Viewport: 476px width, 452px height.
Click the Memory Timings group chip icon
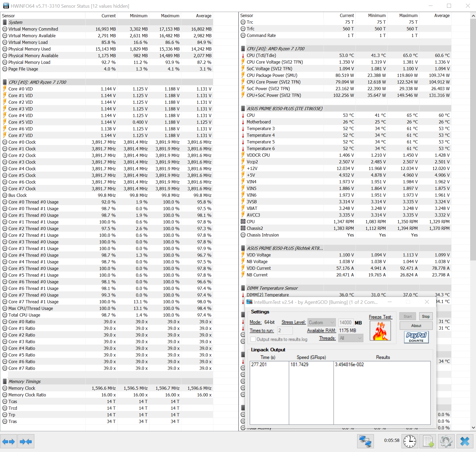(x=5, y=381)
